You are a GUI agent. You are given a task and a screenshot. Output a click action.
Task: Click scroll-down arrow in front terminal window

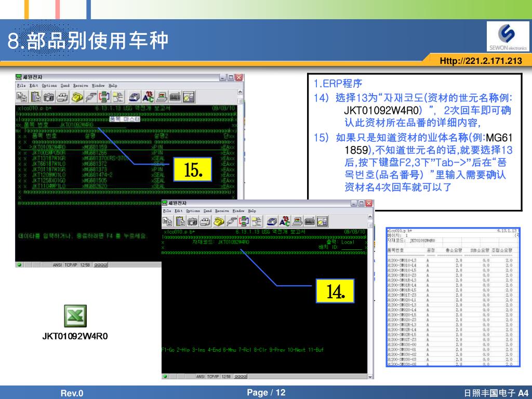pyautogui.click(x=370, y=376)
